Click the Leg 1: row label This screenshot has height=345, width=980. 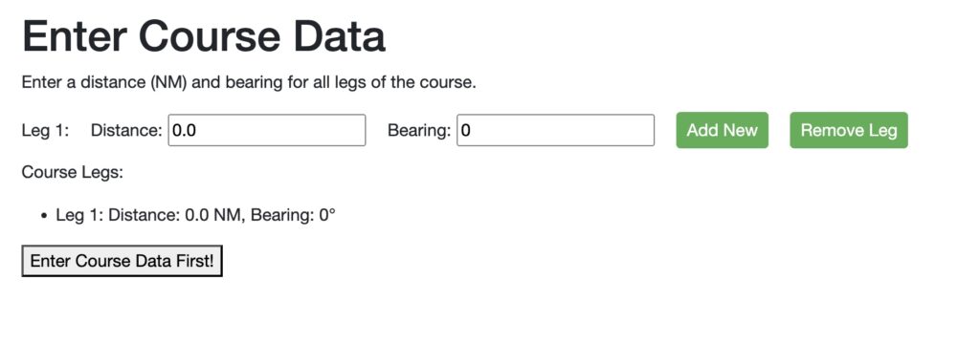pyautogui.click(x=46, y=130)
